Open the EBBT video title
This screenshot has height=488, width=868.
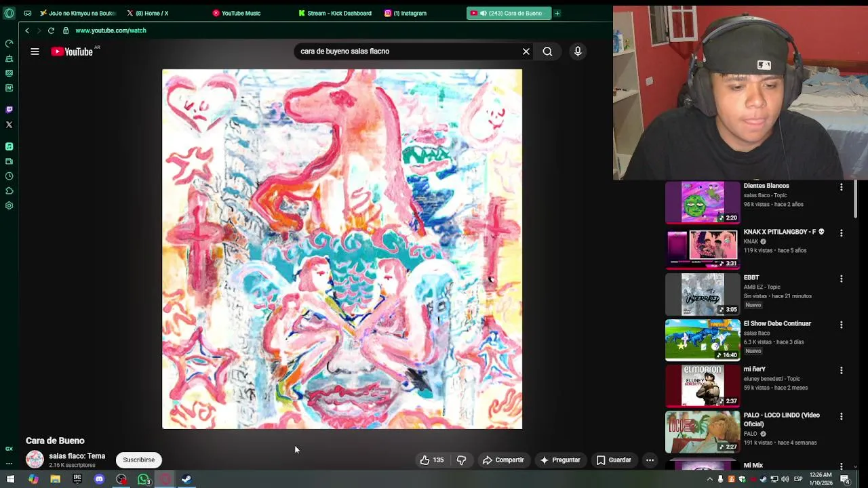[751, 277]
